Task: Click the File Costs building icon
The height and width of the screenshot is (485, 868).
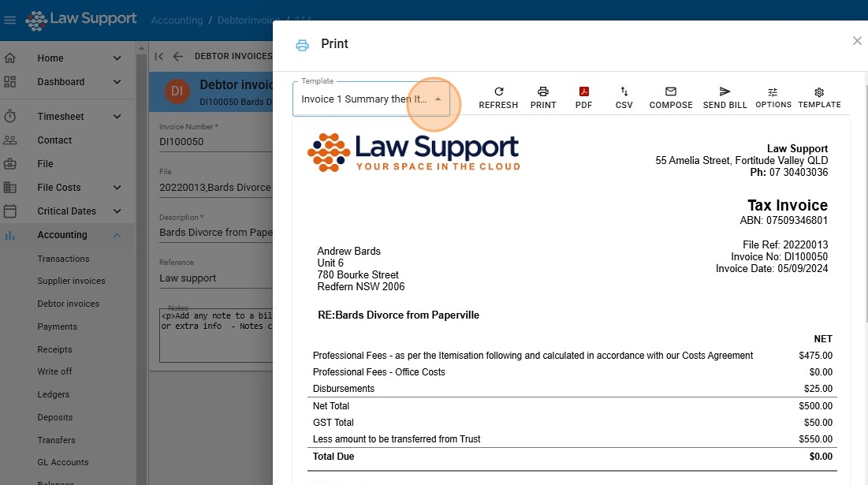Action: [x=10, y=187]
